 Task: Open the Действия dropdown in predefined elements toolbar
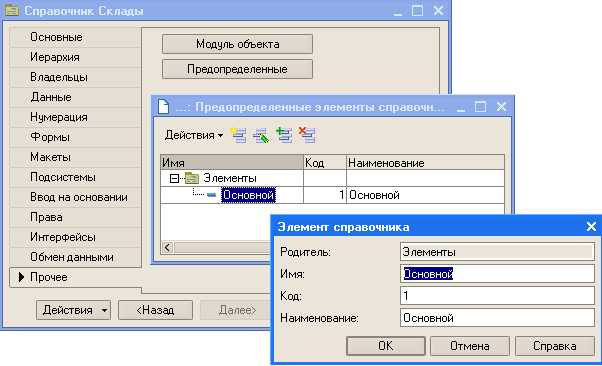pyautogui.click(x=194, y=135)
